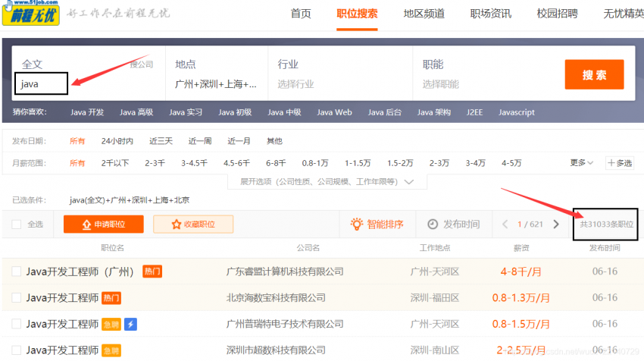Tick checkbox for Java开发工程师（广州）
This screenshot has width=644, height=361.
pos(17,272)
